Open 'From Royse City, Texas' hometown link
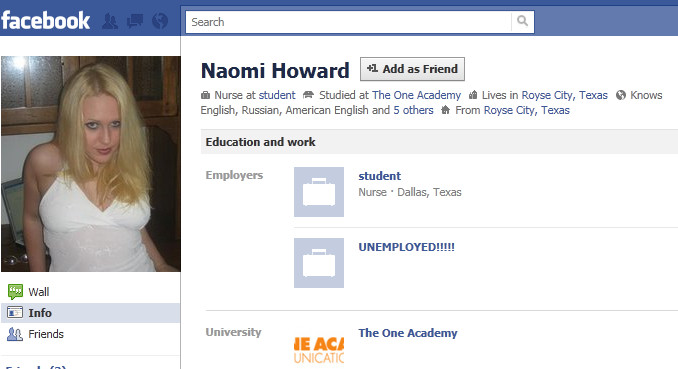The width and height of the screenshot is (678, 369). (x=526, y=110)
